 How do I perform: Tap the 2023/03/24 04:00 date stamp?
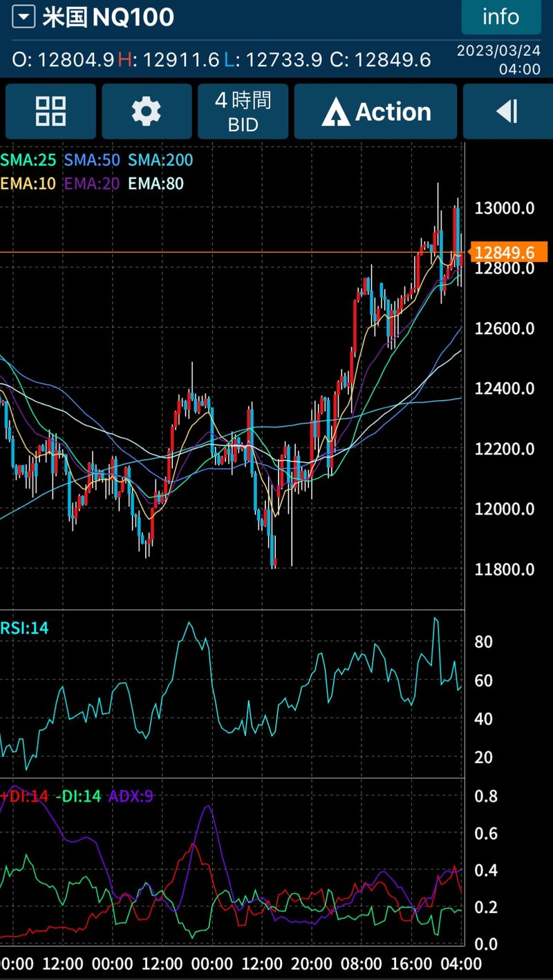coord(498,60)
